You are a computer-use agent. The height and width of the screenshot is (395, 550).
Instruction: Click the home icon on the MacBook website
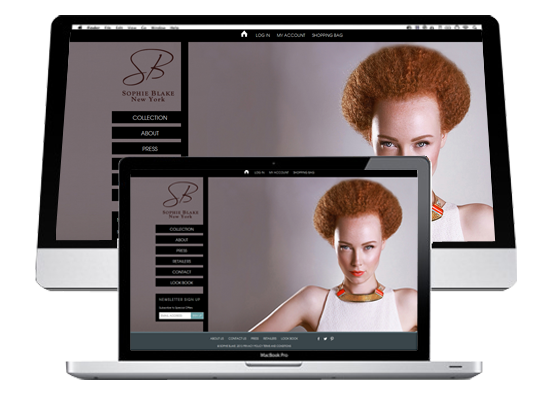coord(246,172)
